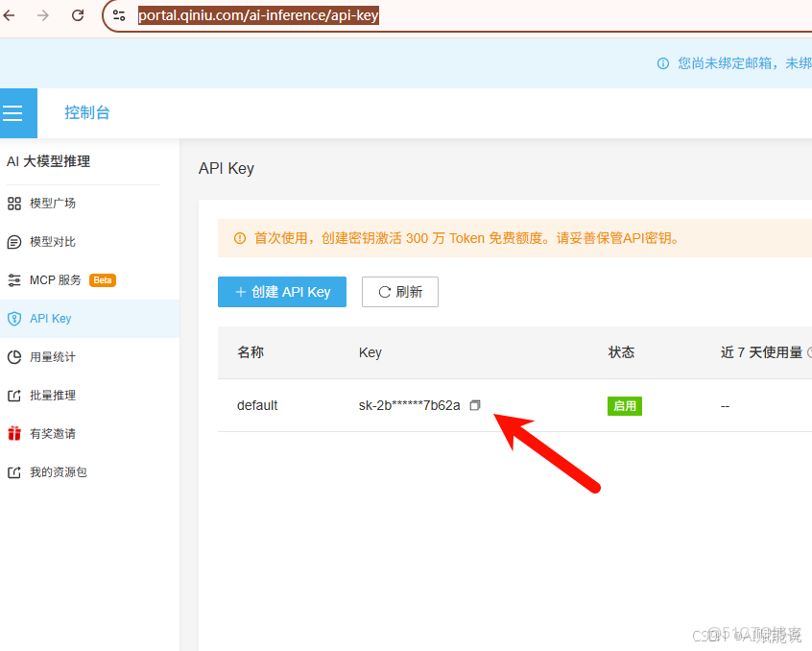812x651 pixels.
Task: Open 模型对比 in sidebar
Action: click(x=53, y=242)
